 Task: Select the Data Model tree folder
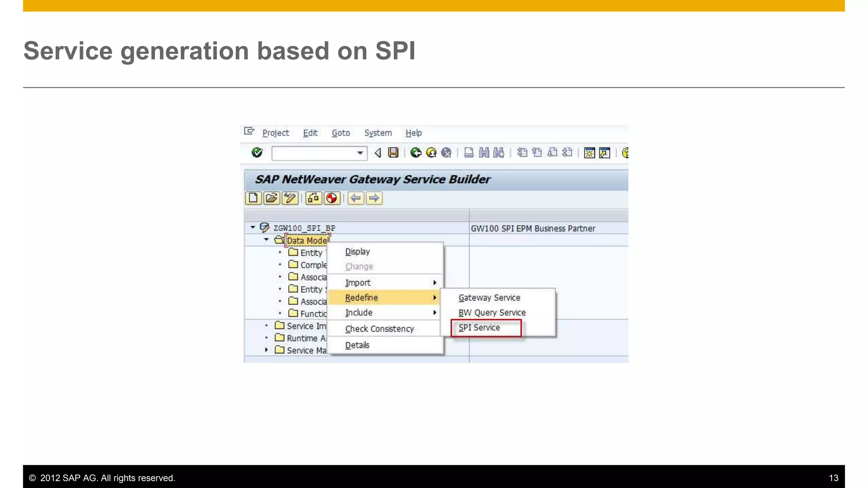point(307,241)
